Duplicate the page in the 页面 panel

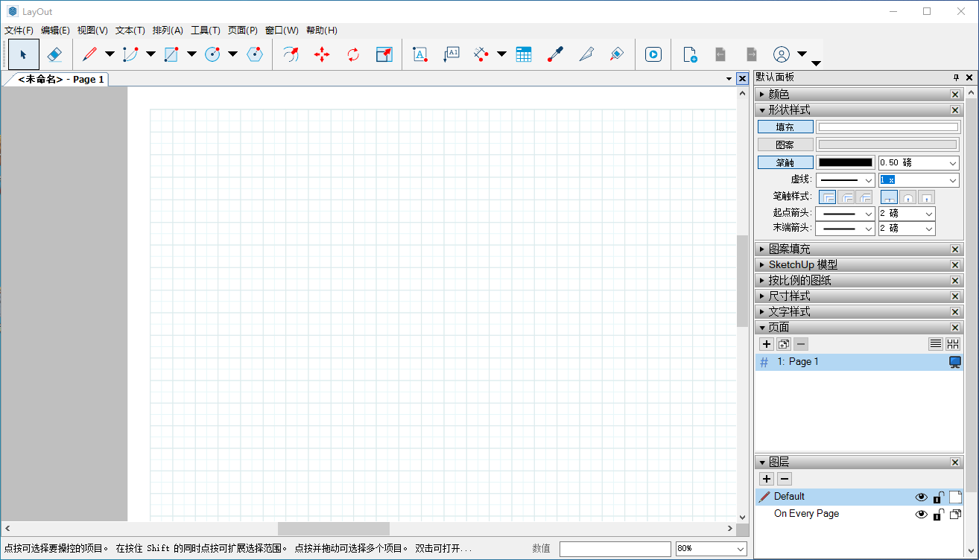pos(783,344)
